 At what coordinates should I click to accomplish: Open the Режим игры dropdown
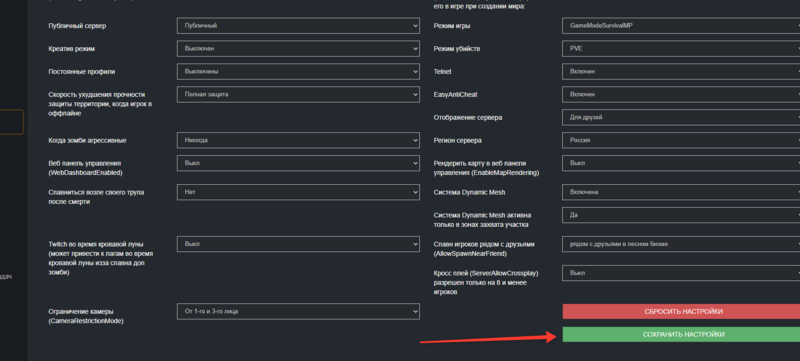[681, 25]
